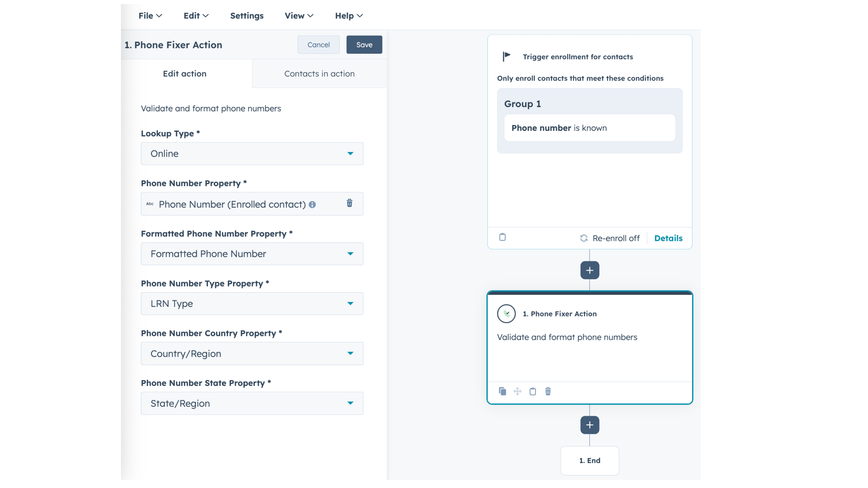
Task: Clone the Phone Fixer Action card
Action: point(502,391)
